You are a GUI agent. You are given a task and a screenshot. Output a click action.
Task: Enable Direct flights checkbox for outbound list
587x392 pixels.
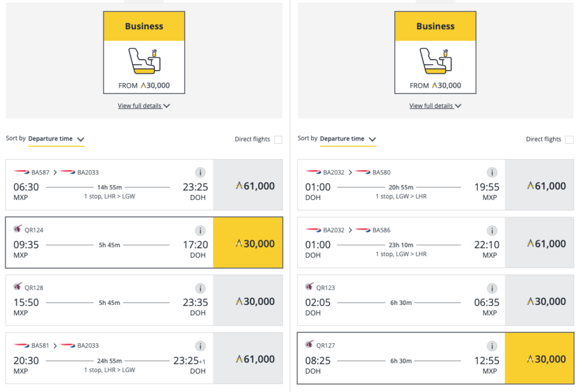tap(278, 140)
